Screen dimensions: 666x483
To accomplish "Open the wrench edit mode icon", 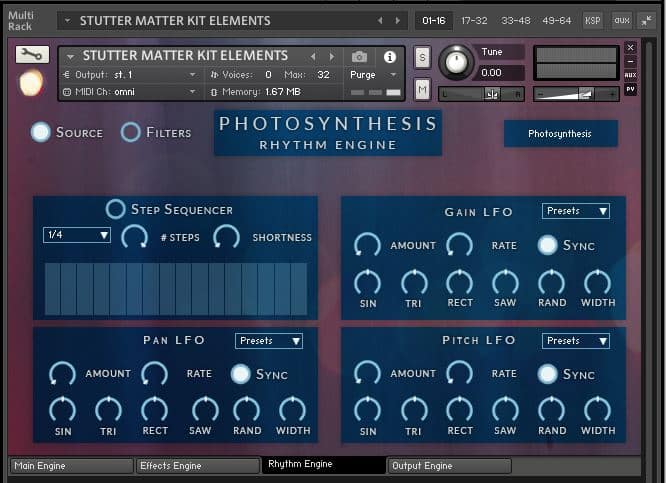I will point(32,54).
